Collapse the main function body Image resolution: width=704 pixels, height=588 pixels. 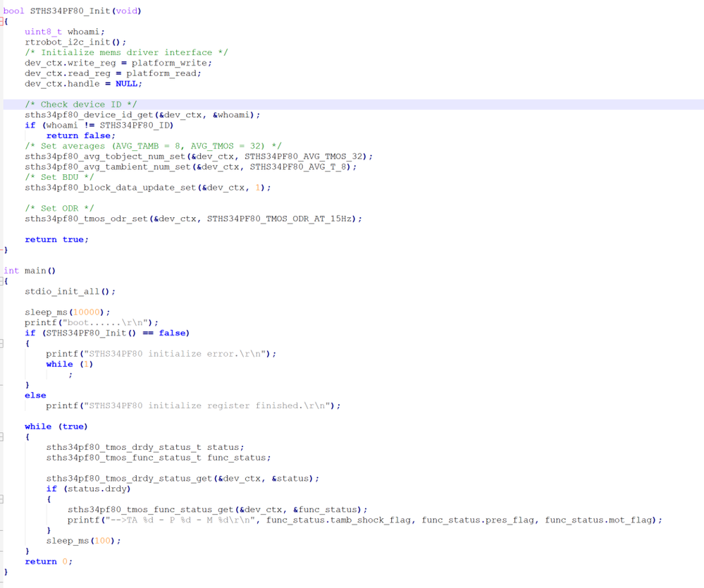(3, 281)
